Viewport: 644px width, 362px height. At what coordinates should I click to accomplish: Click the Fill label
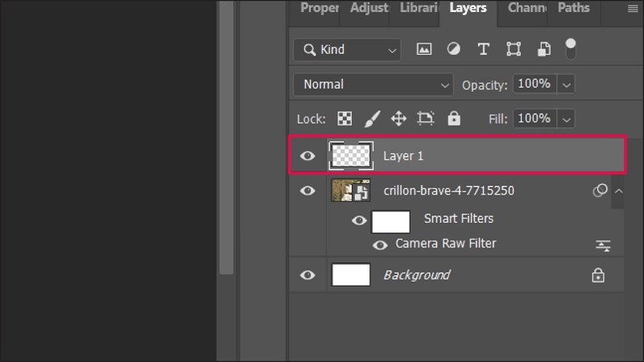[x=497, y=119]
